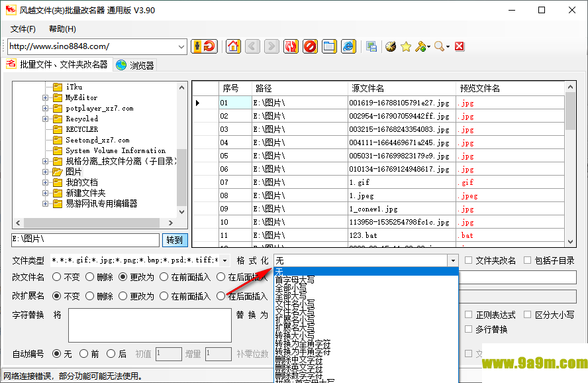588x383 pixels.
Task: Click the Seetongd_xz7.com folder icon
Action: [x=58, y=140]
